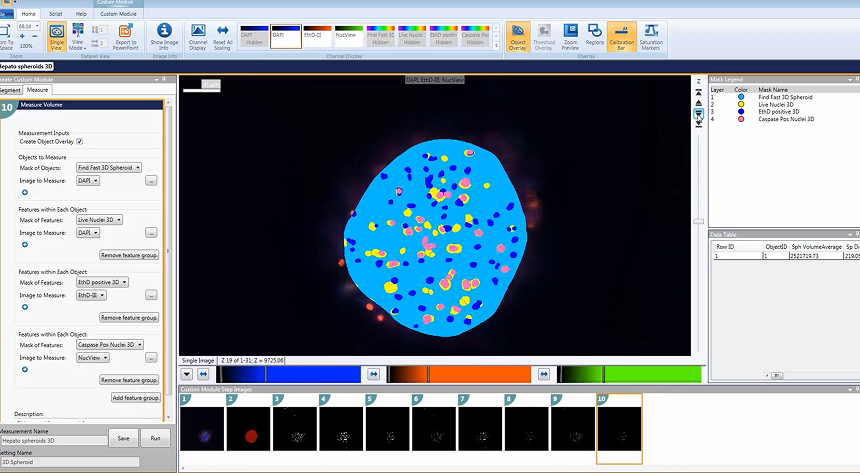Open the Find Fast 3D Spheroid mask dropdown

[109, 168]
